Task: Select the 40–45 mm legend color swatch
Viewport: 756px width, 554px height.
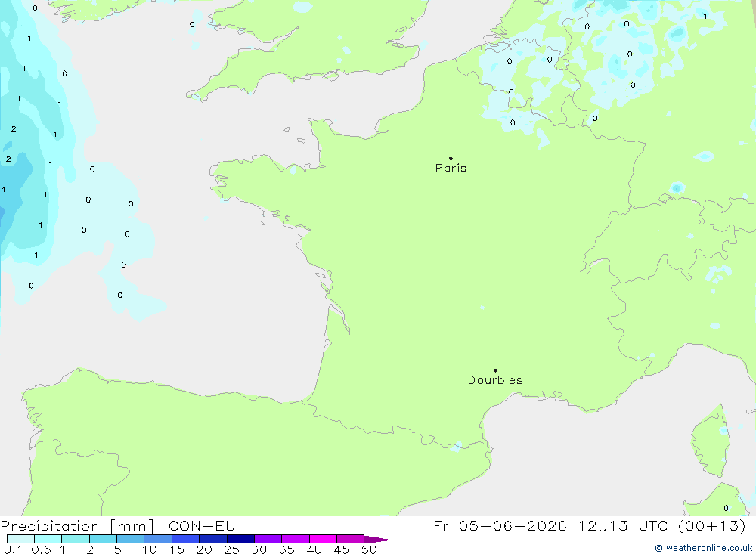Action: coord(323,539)
